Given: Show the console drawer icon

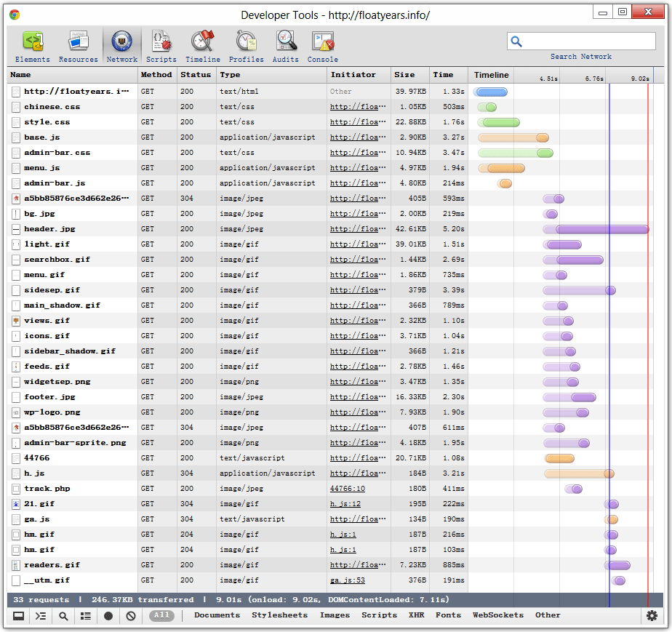Looking at the screenshot, I should tap(41, 616).
